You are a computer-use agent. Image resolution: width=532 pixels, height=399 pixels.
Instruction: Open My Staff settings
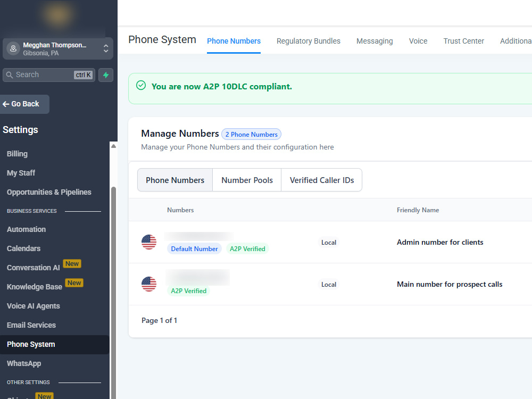click(21, 173)
